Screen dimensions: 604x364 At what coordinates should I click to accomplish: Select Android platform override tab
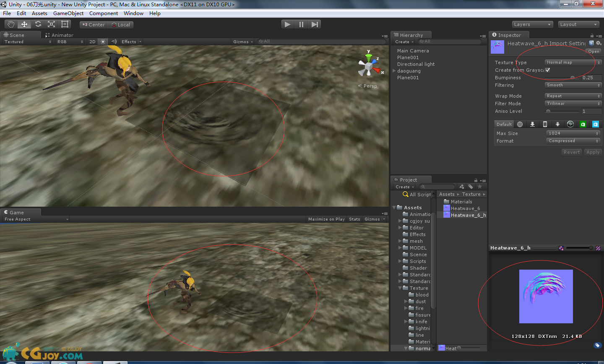click(557, 124)
